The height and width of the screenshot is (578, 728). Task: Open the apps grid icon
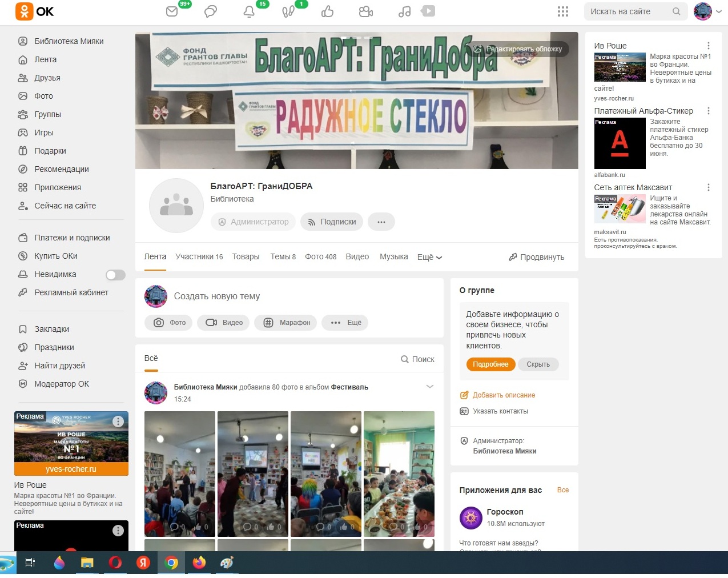562,11
